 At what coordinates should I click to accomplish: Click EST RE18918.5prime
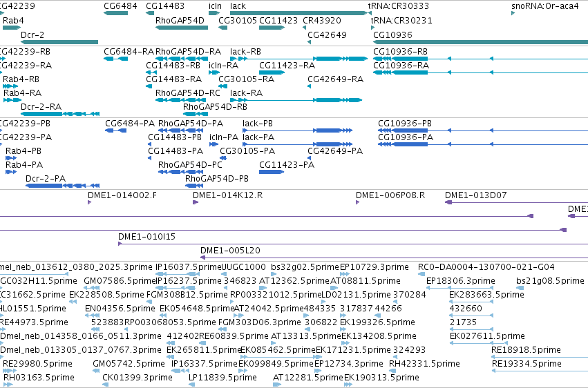click(x=540, y=358)
